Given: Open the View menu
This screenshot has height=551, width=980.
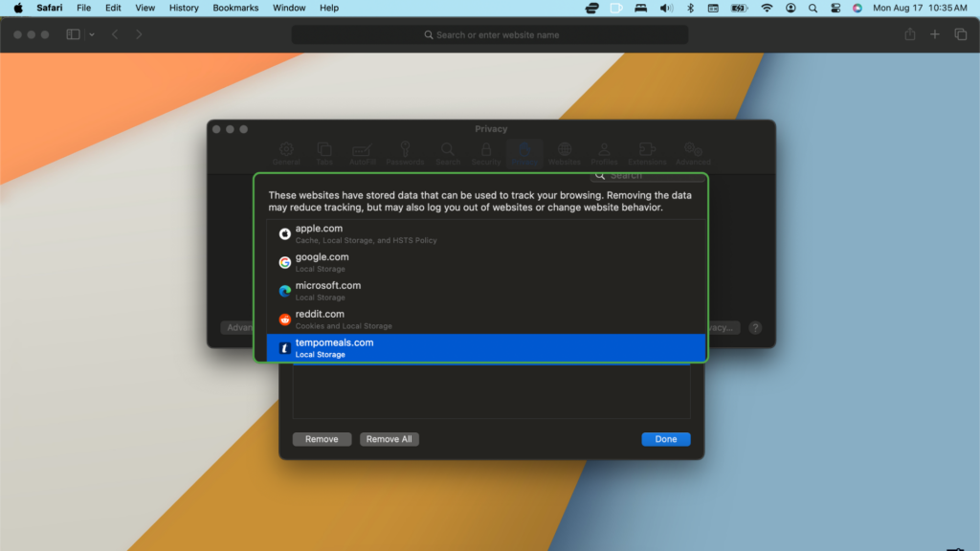Looking at the screenshot, I should click(x=145, y=8).
